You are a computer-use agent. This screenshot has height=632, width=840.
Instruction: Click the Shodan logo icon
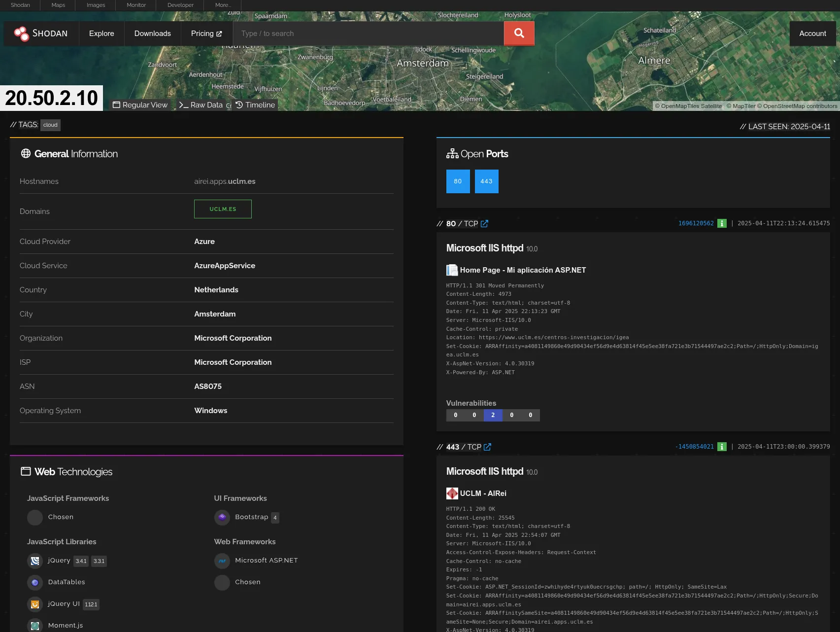[x=21, y=34]
